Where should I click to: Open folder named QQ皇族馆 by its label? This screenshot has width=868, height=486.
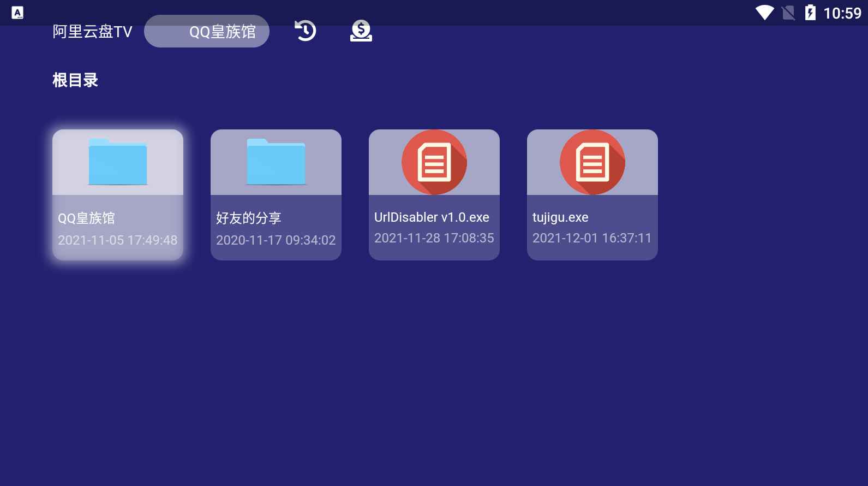tap(87, 218)
